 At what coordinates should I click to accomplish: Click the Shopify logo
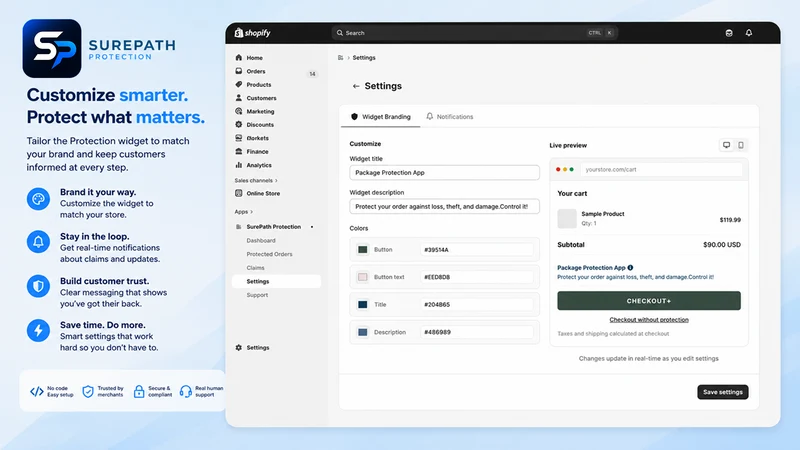(x=252, y=33)
